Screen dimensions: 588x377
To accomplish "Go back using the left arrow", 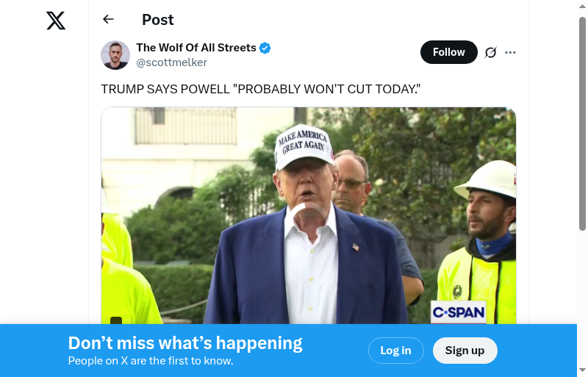I will pyautogui.click(x=108, y=19).
